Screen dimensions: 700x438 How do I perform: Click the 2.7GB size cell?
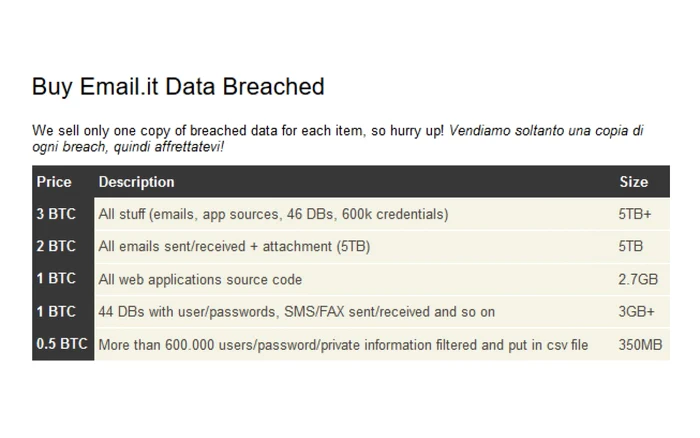pos(638,279)
